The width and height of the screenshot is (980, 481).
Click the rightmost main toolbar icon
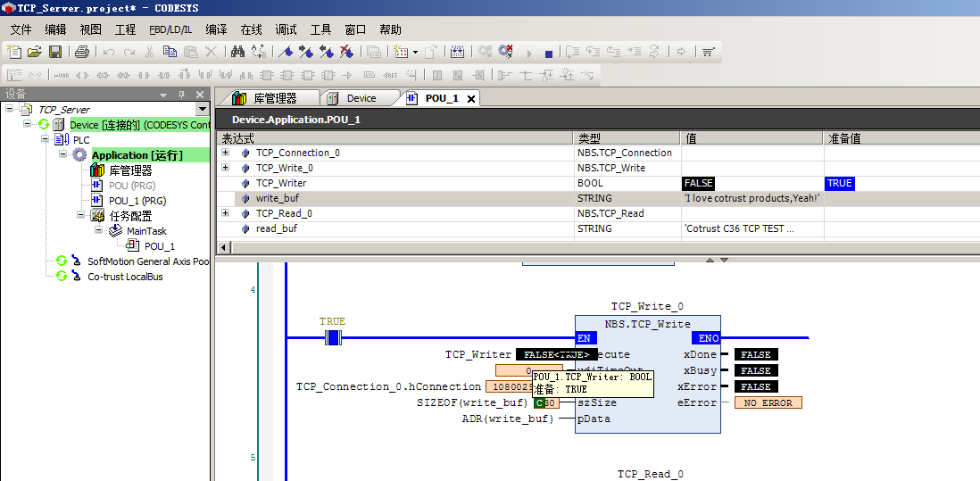click(x=708, y=52)
